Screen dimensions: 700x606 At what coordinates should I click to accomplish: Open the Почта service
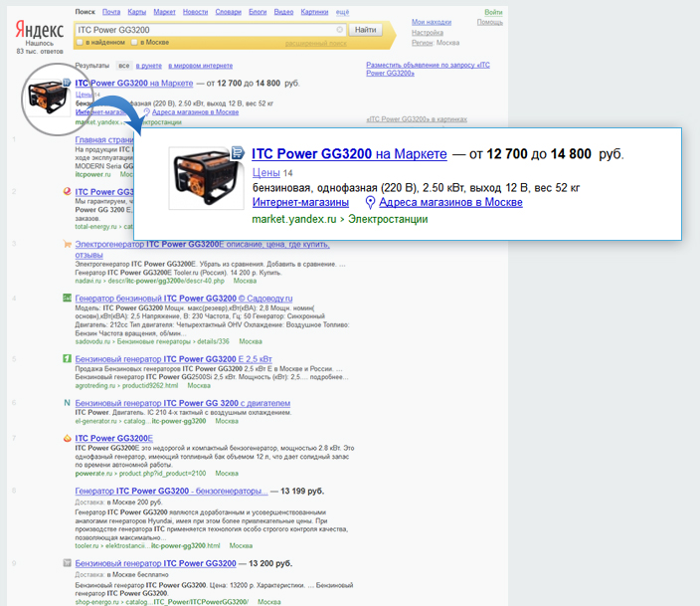click(111, 12)
